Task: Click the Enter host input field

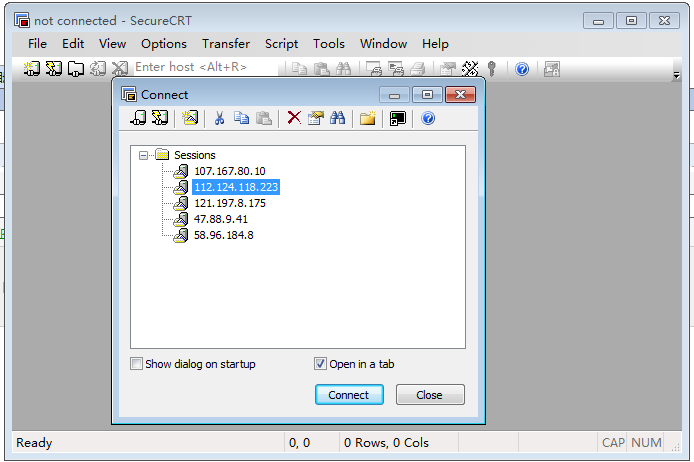Action: 206,67
